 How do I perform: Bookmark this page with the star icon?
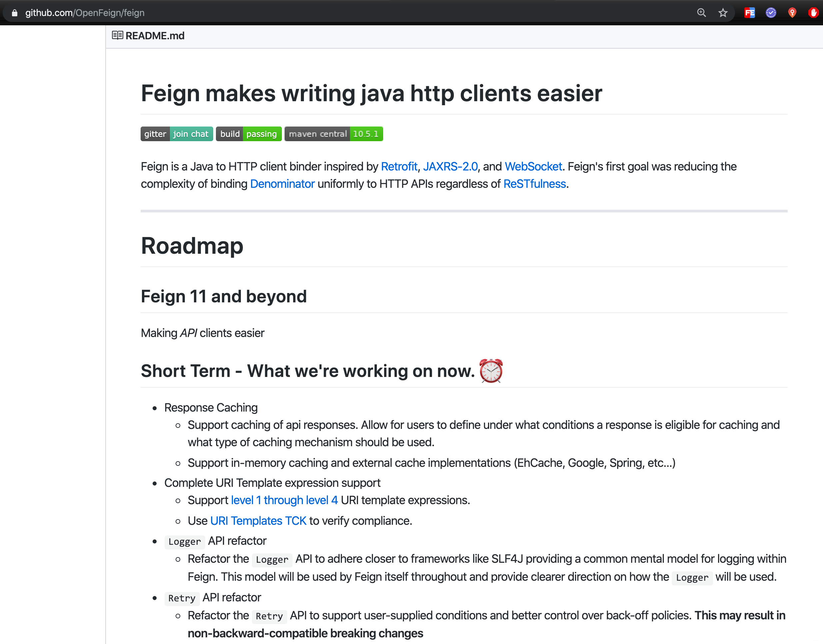(723, 13)
